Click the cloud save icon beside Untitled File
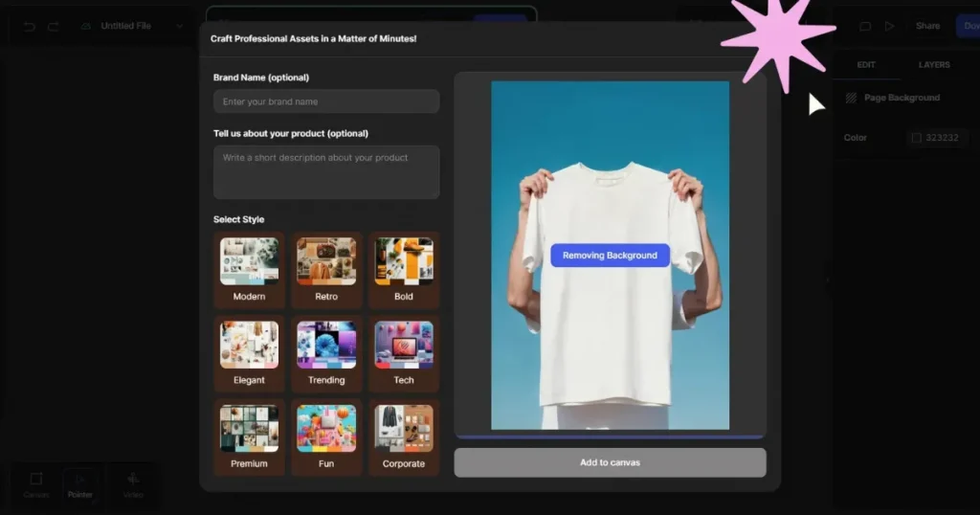The height and width of the screenshot is (515, 980). (x=86, y=26)
